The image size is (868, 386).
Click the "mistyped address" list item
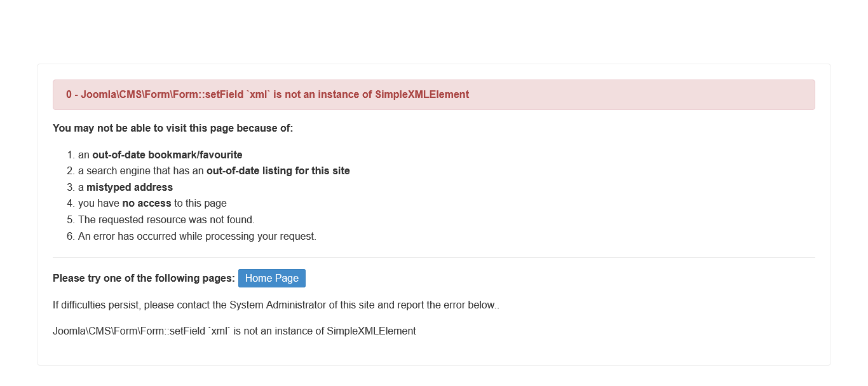pyautogui.click(x=130, y=188)
